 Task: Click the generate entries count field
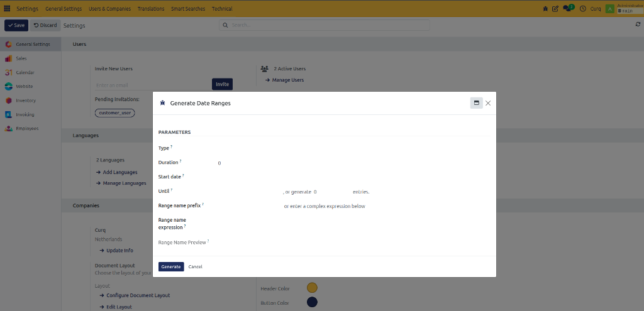tap(331, 192)
